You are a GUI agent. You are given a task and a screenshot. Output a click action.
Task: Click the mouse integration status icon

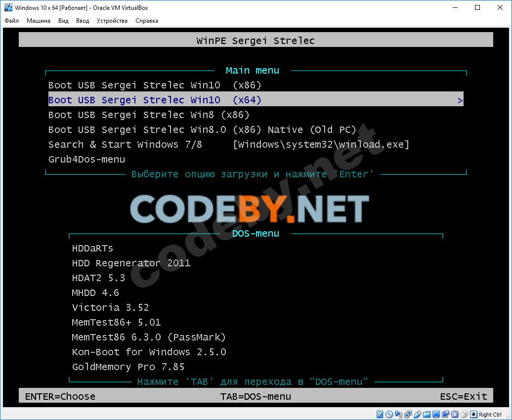click(x=465, y=415)
